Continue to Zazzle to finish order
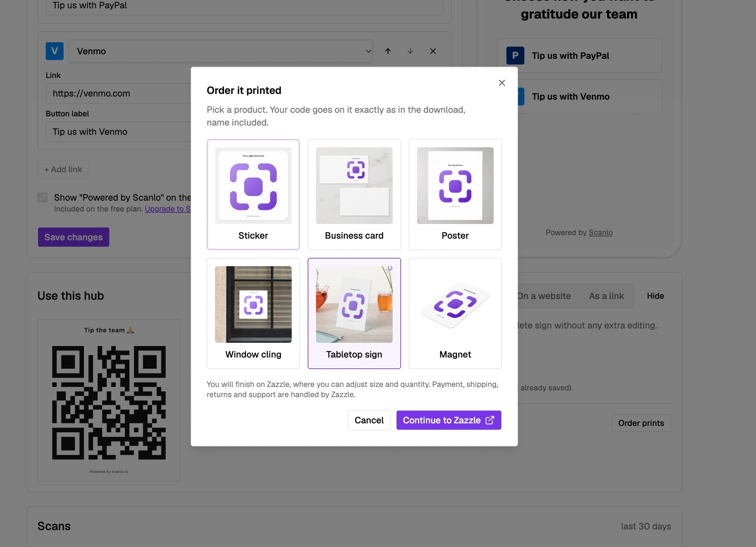The width and height of the screenshot is (756, 547). click(449, 420)
